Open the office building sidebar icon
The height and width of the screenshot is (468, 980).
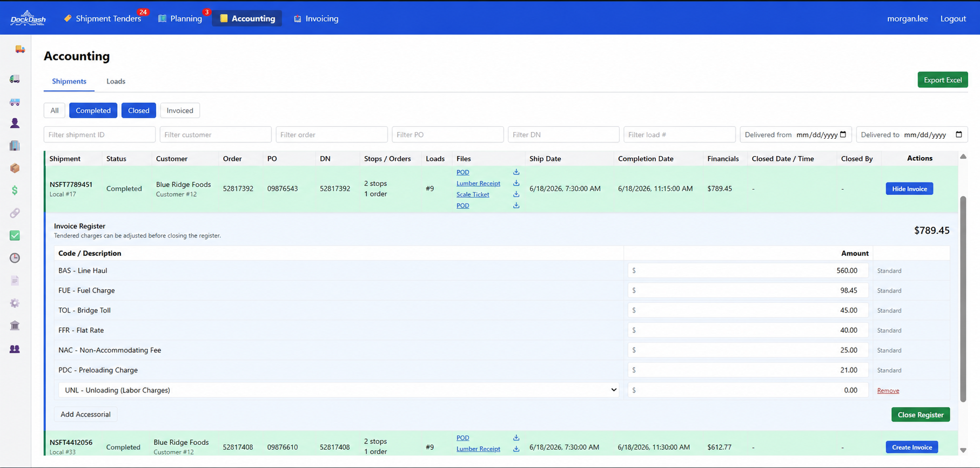tap(15, 146)
